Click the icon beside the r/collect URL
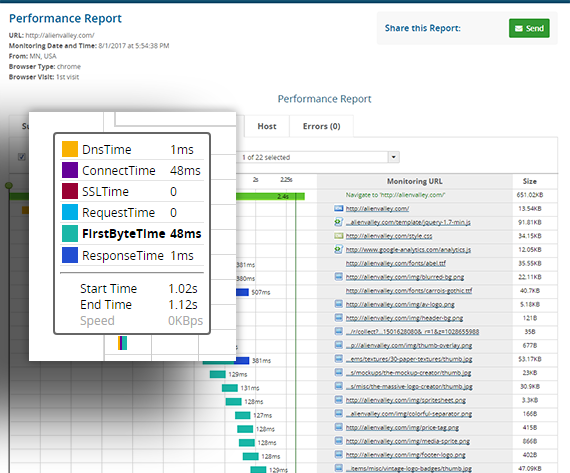Viewport: 570px width, 473px height. tap(338, 331)
